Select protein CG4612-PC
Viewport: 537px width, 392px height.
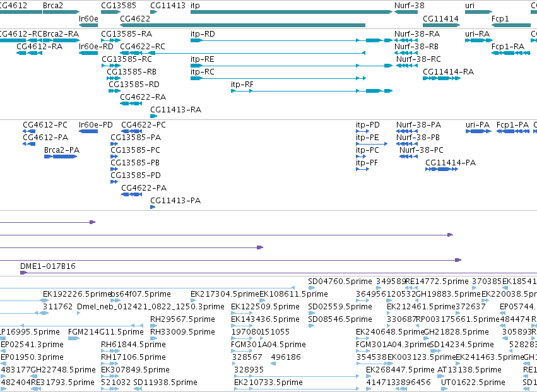[29, 131]
